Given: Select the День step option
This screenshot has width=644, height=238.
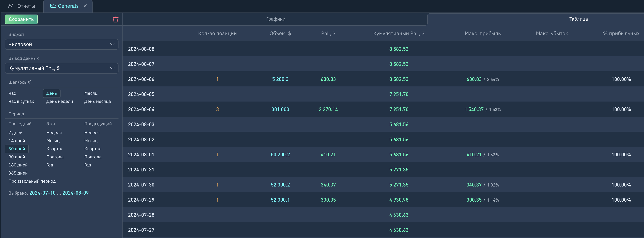Looking at the screenshot, I should 52,93.
